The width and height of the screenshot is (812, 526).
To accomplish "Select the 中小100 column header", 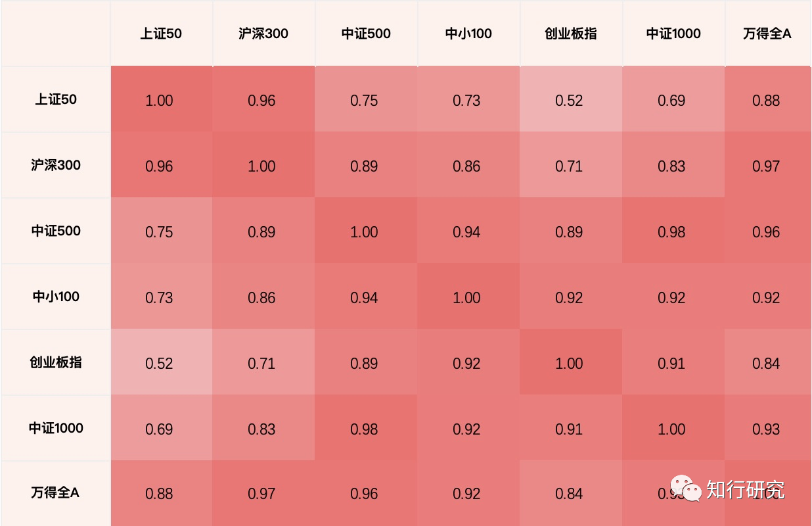I will click(x=468, y=34).
